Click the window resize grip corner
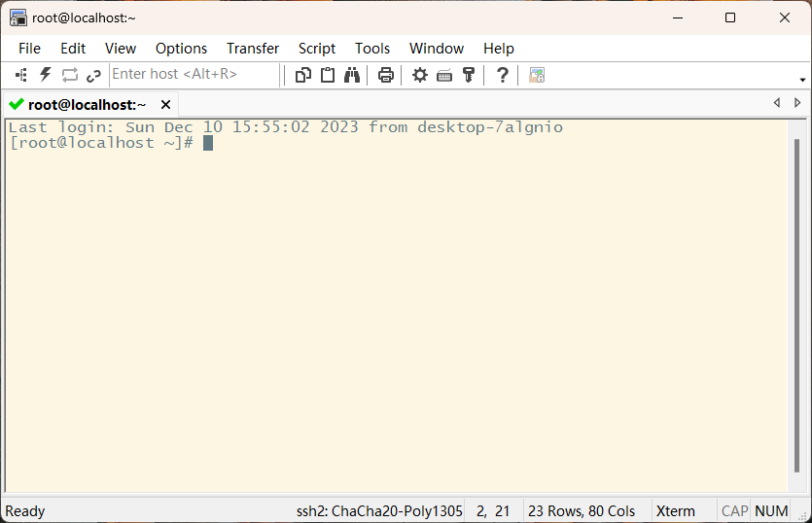Image resolution: width=812 pixels, height=523 pixels. tap(803, 515)
